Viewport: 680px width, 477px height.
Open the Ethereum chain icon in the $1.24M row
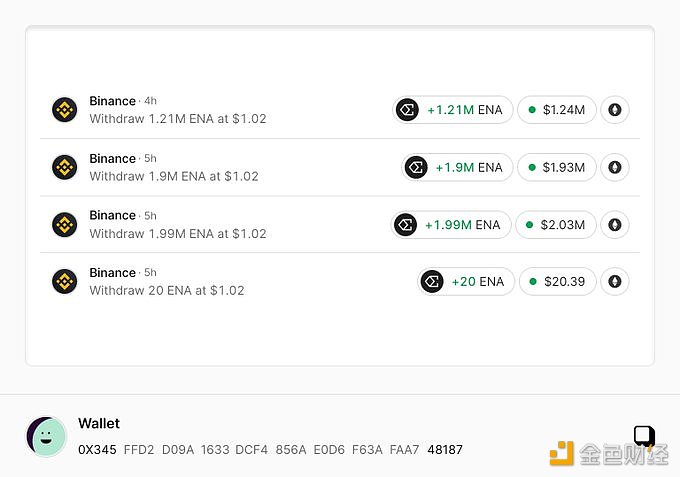click(x=615, y=110)
